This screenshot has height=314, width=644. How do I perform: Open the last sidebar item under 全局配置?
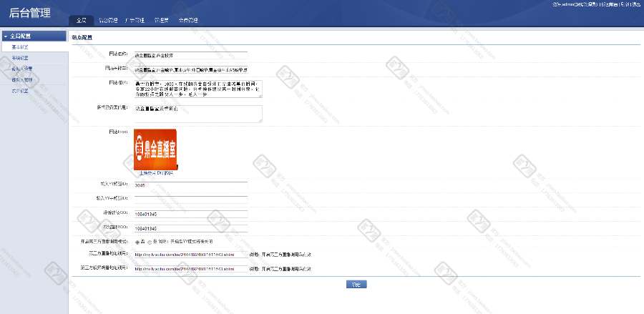[20, 91]
